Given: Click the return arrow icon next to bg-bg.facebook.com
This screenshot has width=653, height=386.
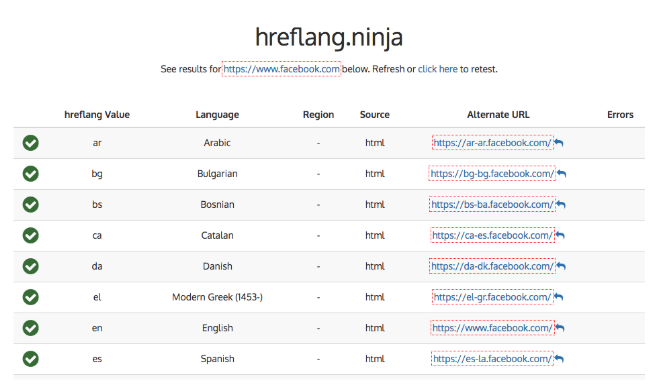Looking at the screenshot, I should pyautogui.click(x=562, y=174).
